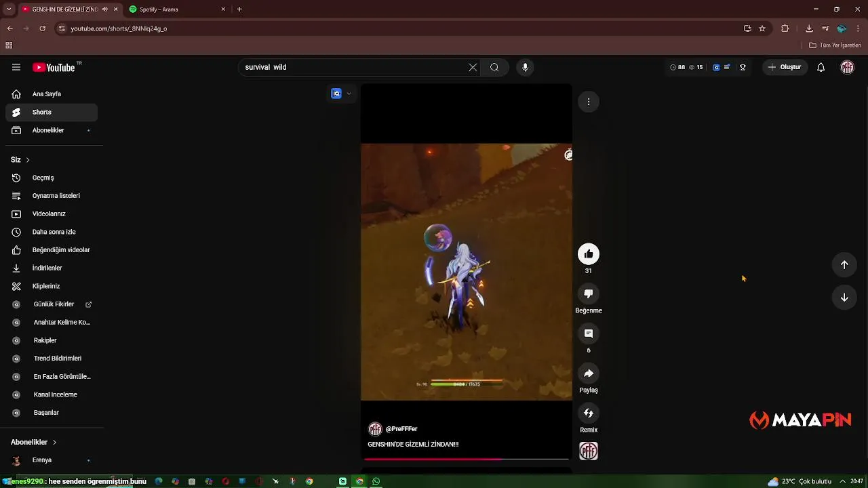Open Videolarınız
This screenshot has width=868, height=488.
tap(52, 213)
